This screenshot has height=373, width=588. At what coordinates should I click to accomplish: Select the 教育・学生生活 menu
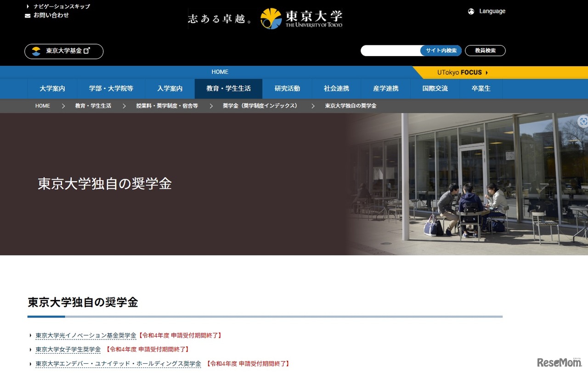[229, 89]
